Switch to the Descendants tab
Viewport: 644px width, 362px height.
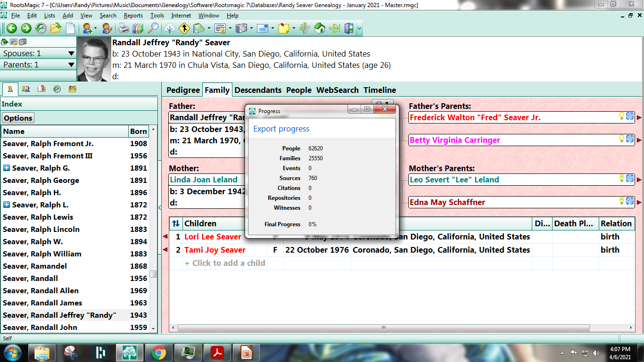258,90
